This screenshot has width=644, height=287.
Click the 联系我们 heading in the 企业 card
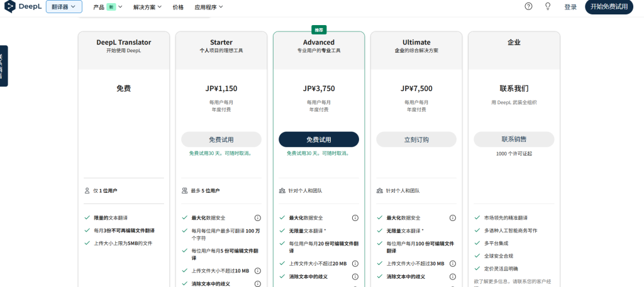[514, 89]
